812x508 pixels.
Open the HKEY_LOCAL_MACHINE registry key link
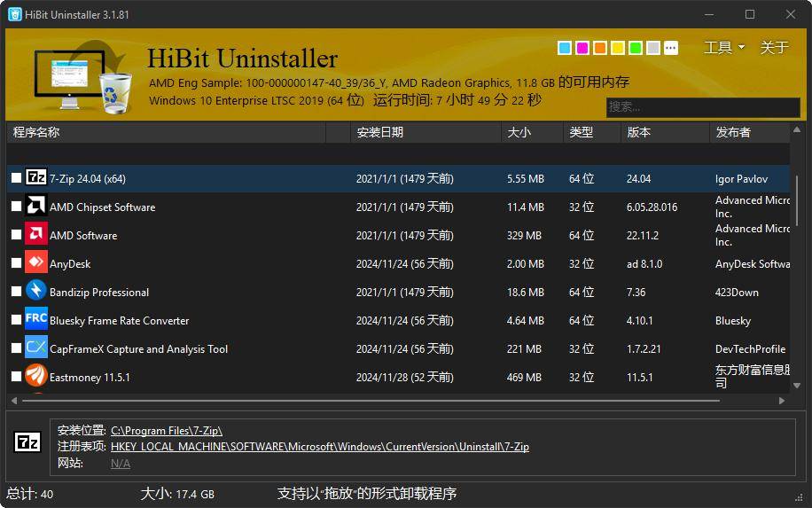click(319, 446)
